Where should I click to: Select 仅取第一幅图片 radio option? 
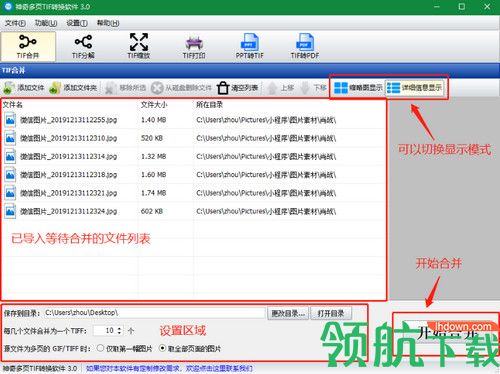pyautogui.click(x=125, y=349)
